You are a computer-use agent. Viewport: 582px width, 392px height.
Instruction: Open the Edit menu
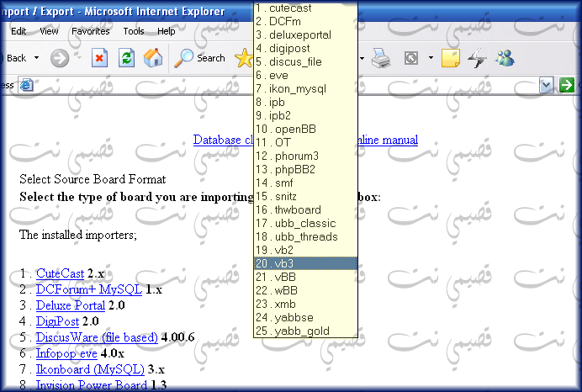(19, 31)
